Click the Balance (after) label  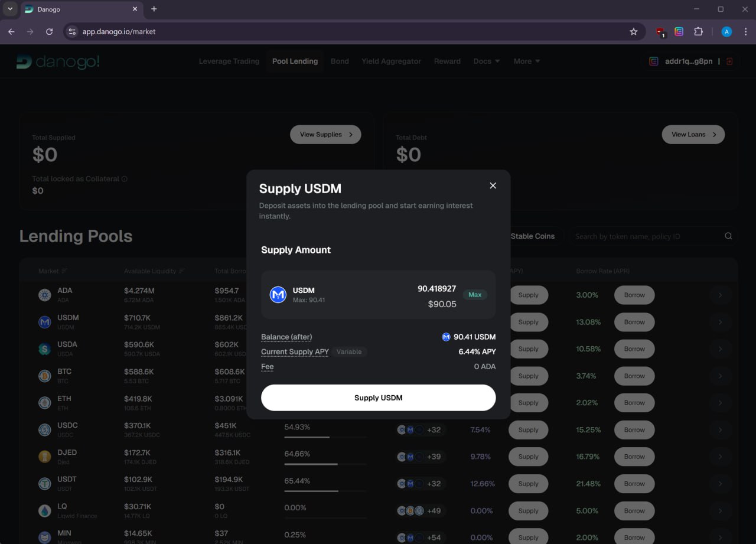tap(286, 337)
